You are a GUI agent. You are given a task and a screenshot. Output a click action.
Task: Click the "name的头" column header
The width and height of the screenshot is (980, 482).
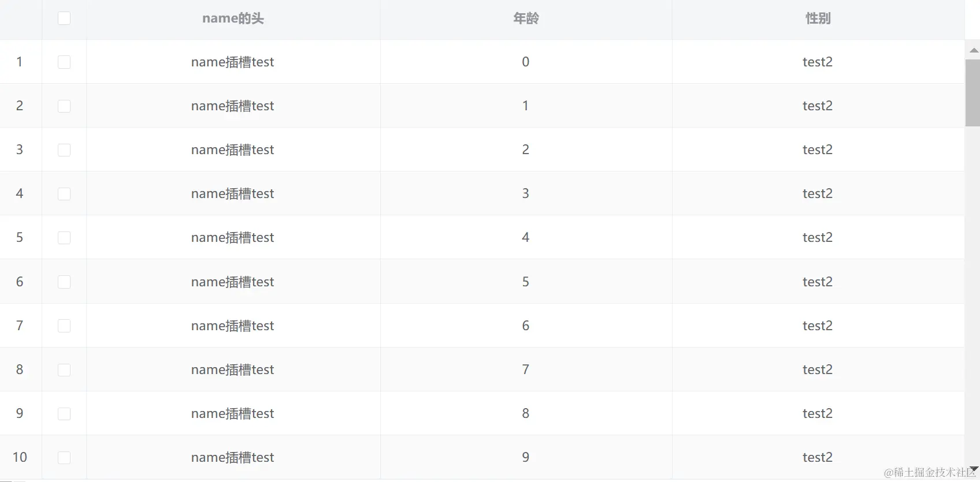tap(233, 18)
